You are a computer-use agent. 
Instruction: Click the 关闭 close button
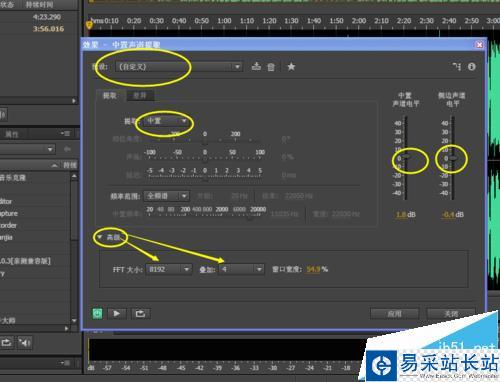(x=451, y=314)
